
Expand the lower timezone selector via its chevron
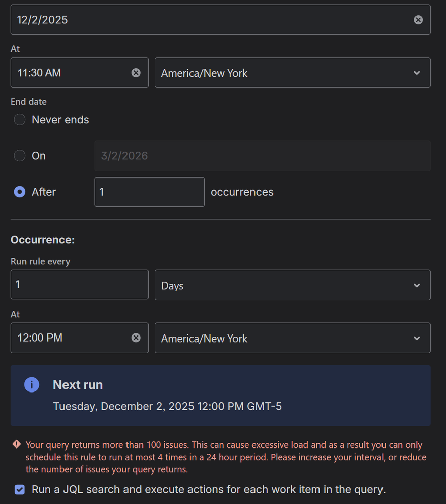pyautogui.click(x=417, y=338)
